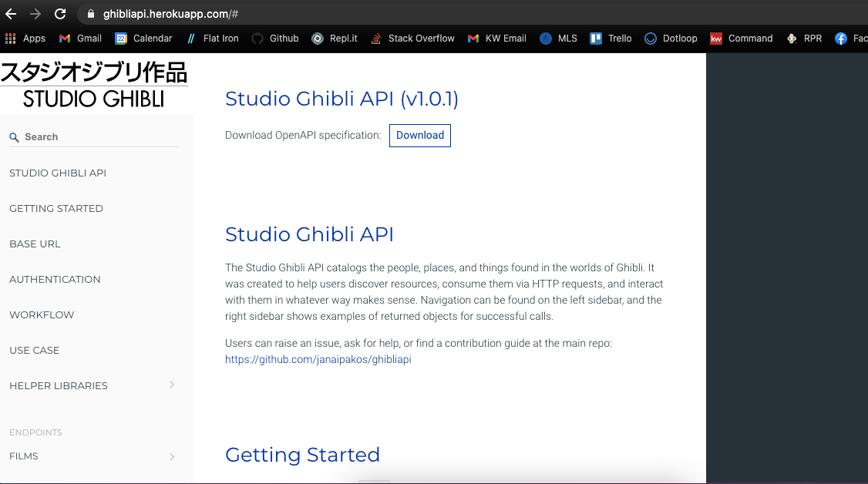Open the Github bookmark
868x484 pixels.
[x=275, y=39]
